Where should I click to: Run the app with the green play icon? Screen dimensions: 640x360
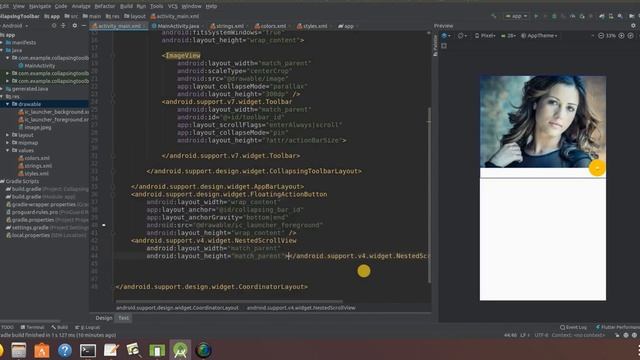click(x=536, y=16)
